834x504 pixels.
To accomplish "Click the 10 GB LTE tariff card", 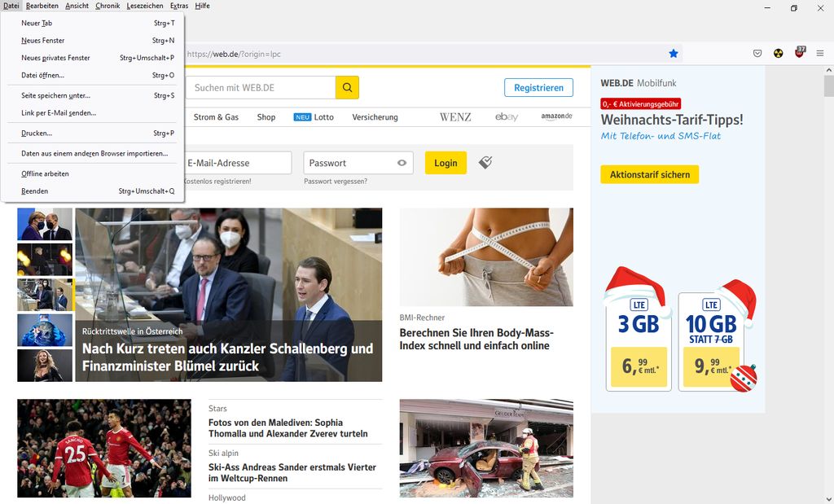I will tap(711, 341).
